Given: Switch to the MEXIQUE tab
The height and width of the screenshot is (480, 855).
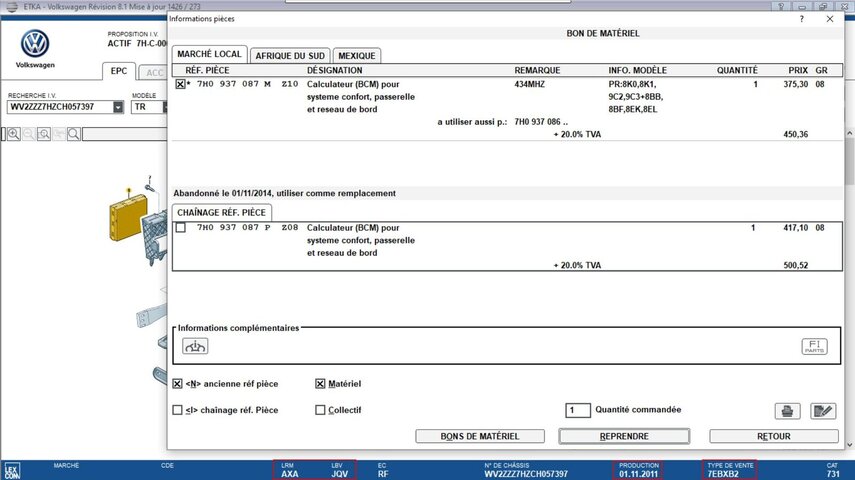Looking at the screenshot, I should pos(357,56).
